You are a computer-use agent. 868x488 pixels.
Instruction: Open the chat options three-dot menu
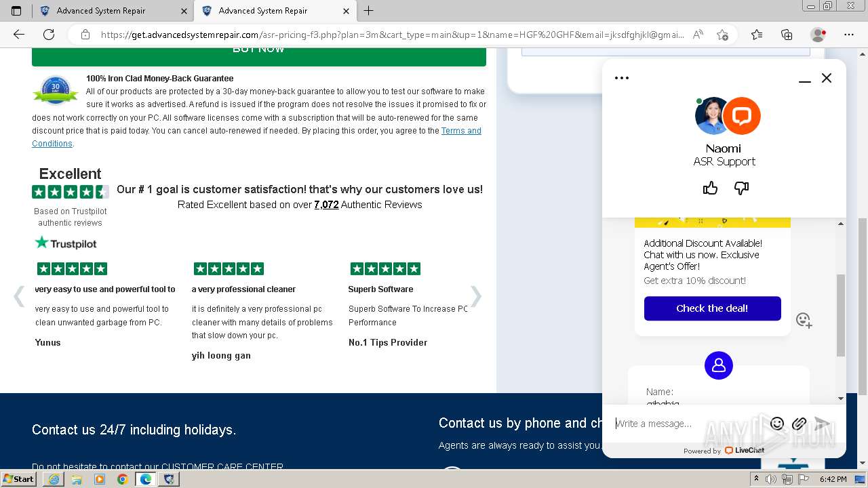click(x=622, y=78)
